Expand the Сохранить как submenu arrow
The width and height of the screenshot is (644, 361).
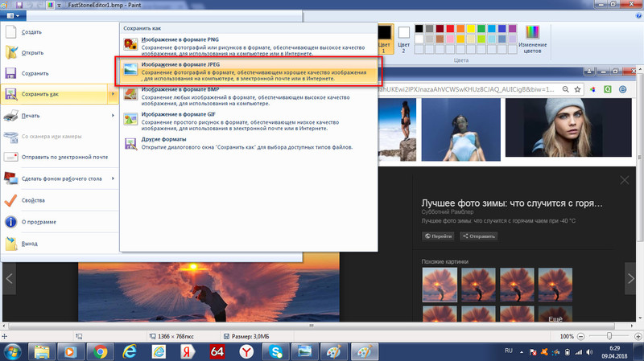point(113,94)
